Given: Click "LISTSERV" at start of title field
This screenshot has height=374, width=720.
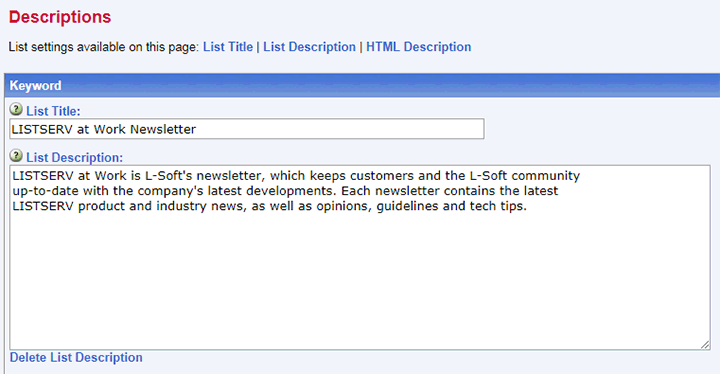Looking at the screenshot, I should point(42,130).
